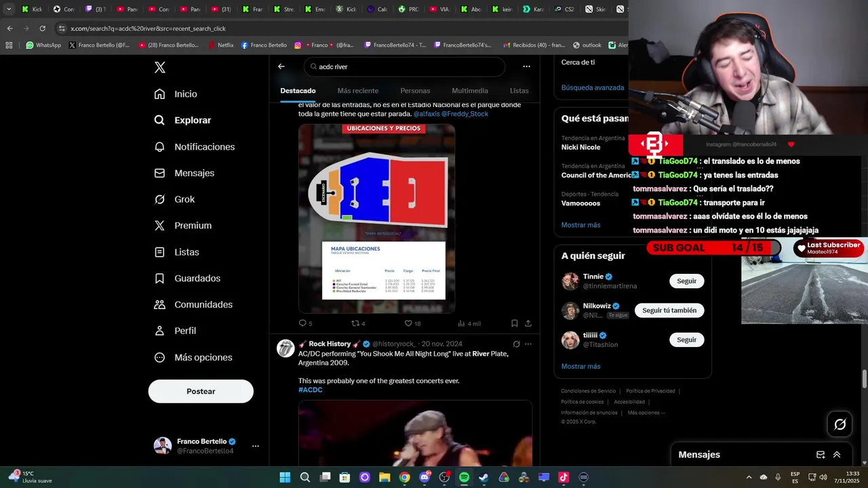868x488 pixels.
Task: Open Búsqueda avanzada link
Action: pyautogui.click(x=593, y=87)
